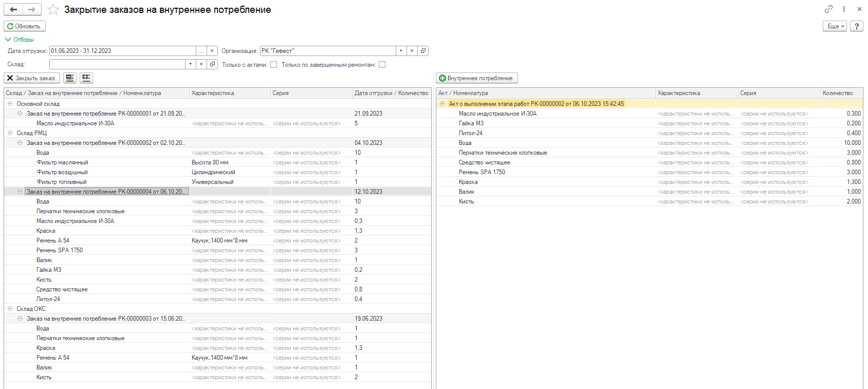Open the Организация dropdown list
Screen dimensions: 868x389
point(401,51)
